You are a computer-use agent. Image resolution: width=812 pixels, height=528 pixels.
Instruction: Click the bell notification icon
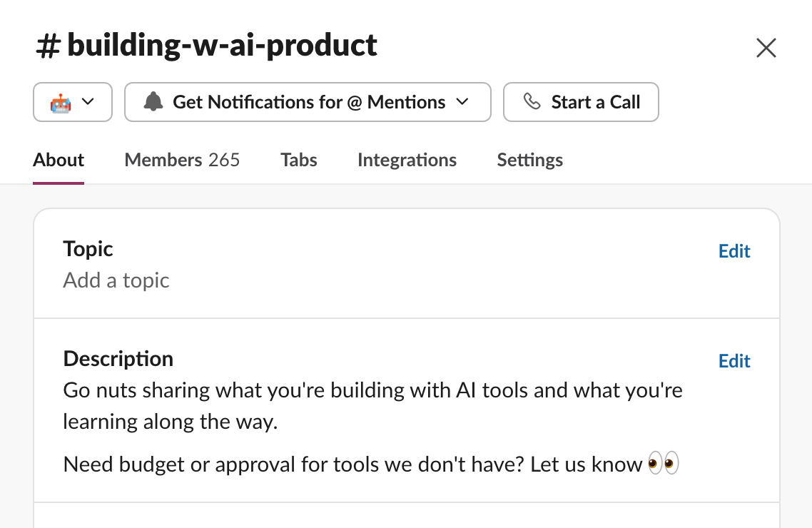pyautogui.click(x=153, y=102)
